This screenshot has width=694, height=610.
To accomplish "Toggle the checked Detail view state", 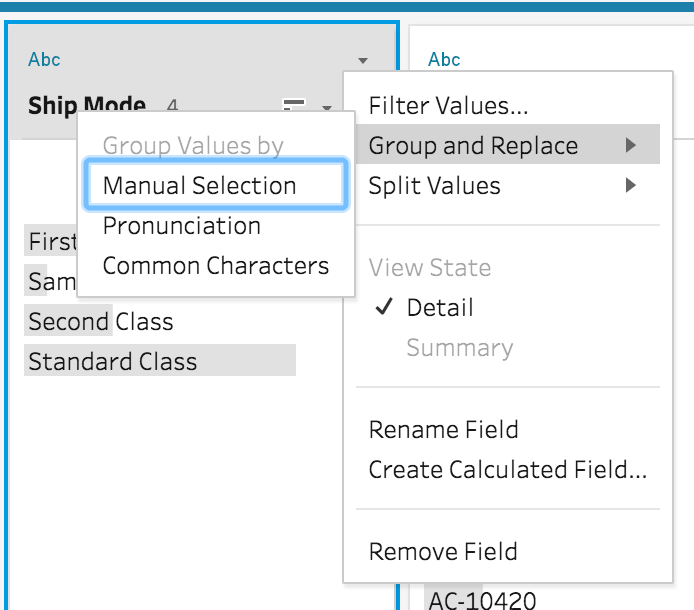I will 439,308.
